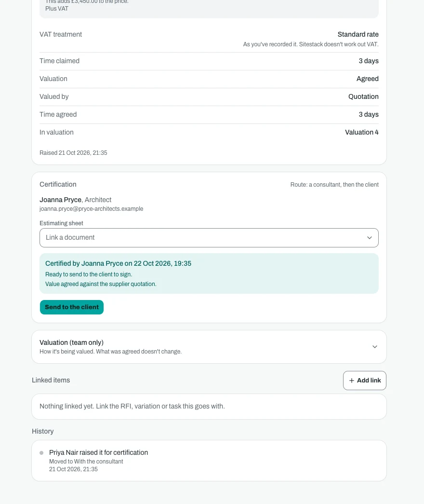Click the Valuation Agreed value
Image resolution: width=424 pixels, height=504 pixels.
pos(368,79)
